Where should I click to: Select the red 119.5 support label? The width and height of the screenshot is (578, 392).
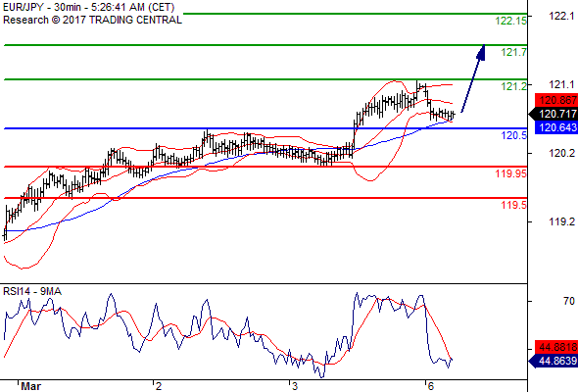[514, 205]
